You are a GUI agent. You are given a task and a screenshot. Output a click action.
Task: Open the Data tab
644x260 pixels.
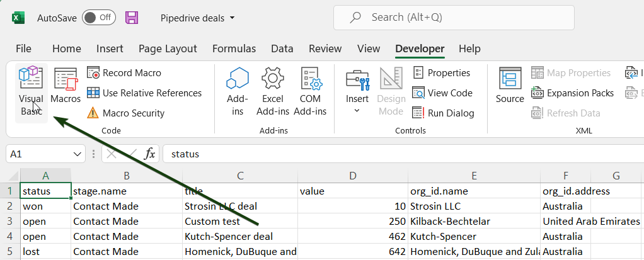(282, 49)
